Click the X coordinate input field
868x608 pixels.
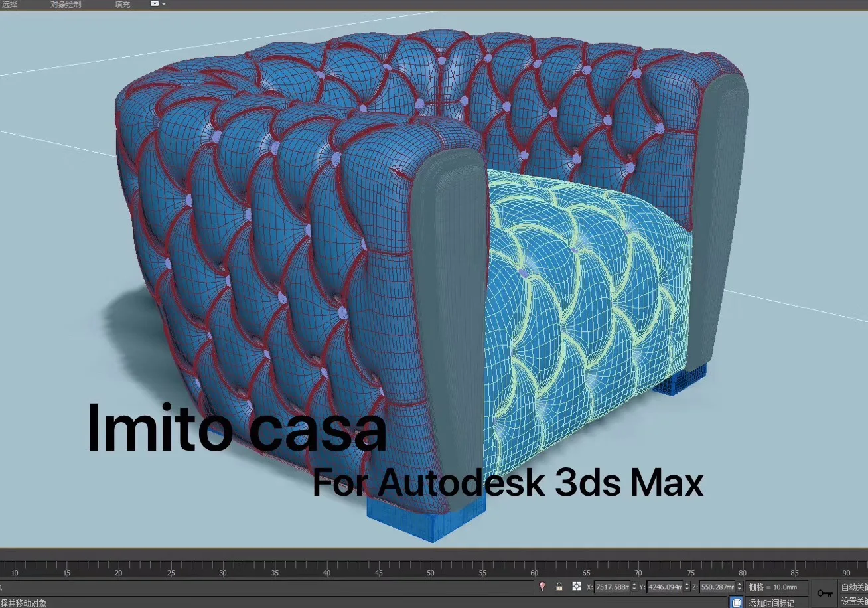612,587
